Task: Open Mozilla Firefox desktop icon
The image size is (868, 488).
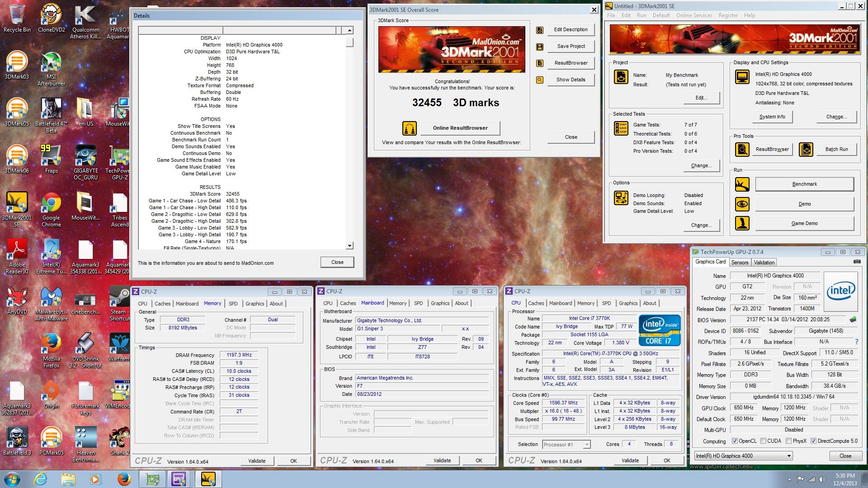Action: (x=51, y=351)
